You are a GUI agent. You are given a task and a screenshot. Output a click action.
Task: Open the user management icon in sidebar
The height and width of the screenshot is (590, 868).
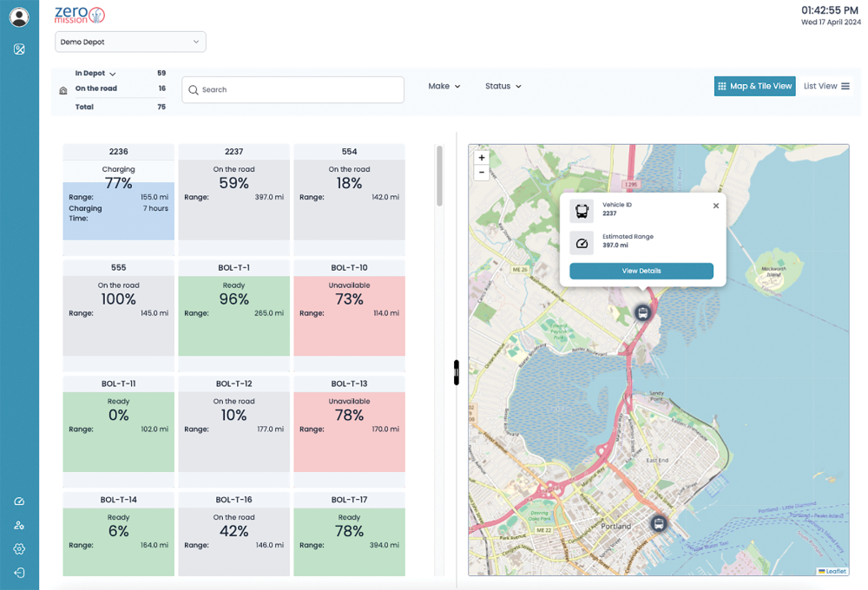point(19,525)
